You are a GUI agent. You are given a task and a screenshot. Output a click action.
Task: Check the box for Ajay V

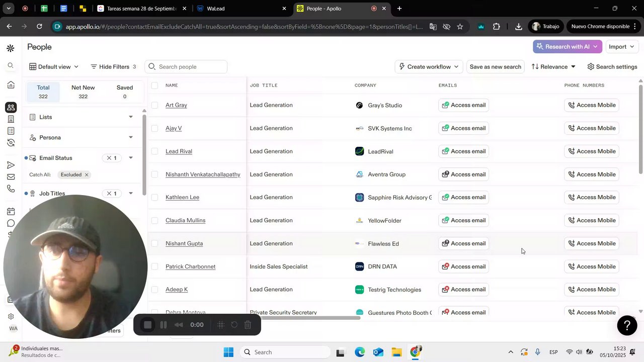click(x=154, y=128)
